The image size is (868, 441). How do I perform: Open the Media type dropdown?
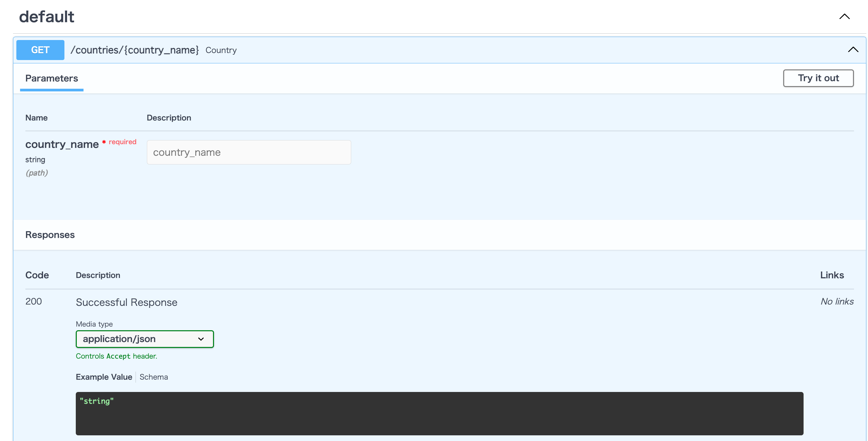[x=145, y=339]
